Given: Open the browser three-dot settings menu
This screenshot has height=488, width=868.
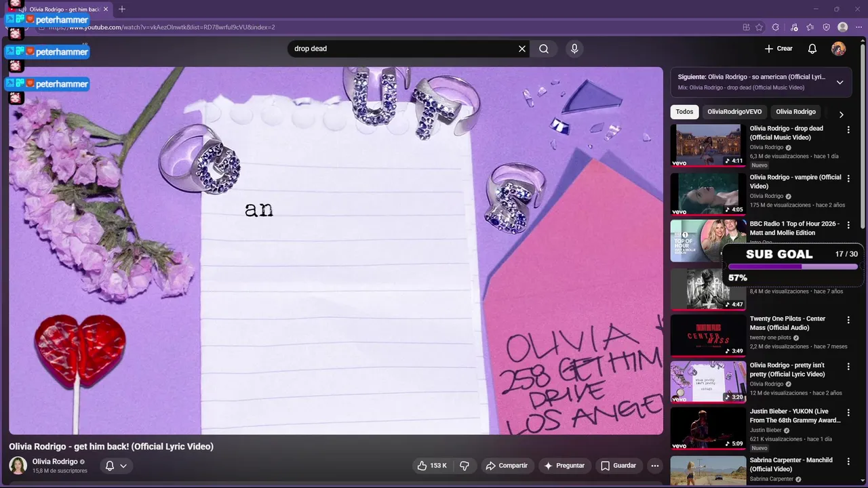Looking at the screenshot, I should [858, 27].
